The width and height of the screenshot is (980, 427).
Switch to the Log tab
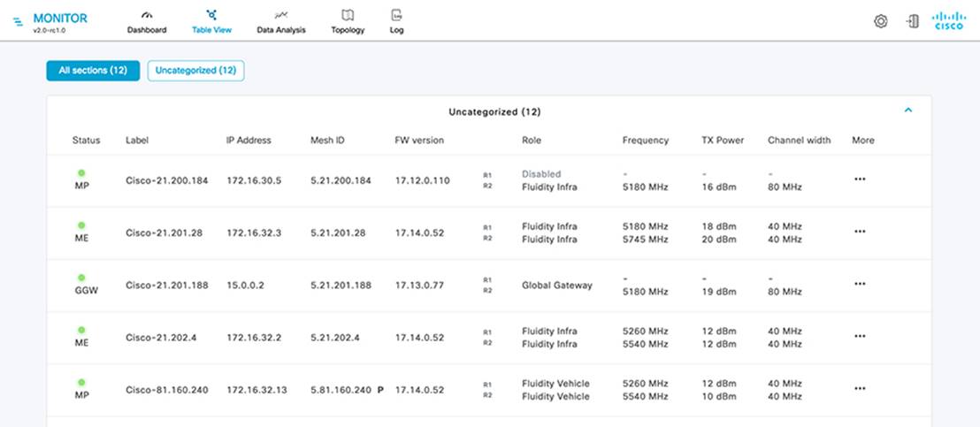pos(396,30)
